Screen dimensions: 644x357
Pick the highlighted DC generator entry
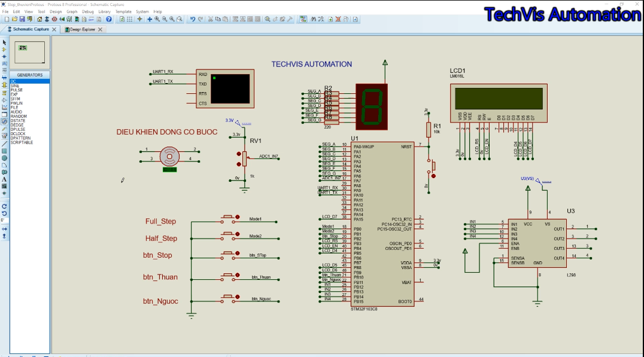coord(29,81)
